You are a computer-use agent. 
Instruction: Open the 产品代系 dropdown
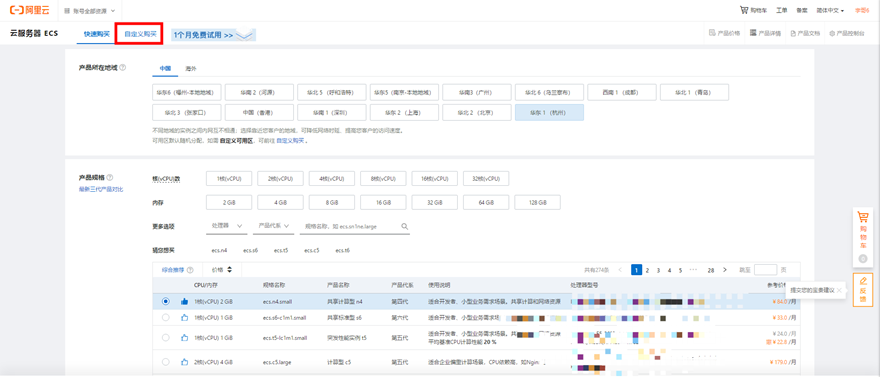(273, 226)
